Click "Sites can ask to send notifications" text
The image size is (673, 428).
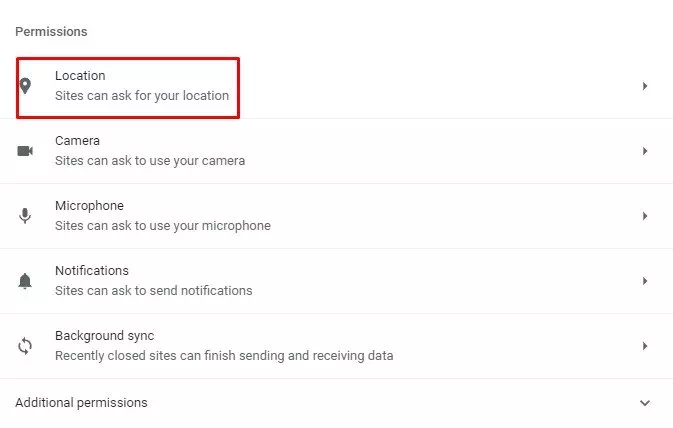(x=153, y=291)
